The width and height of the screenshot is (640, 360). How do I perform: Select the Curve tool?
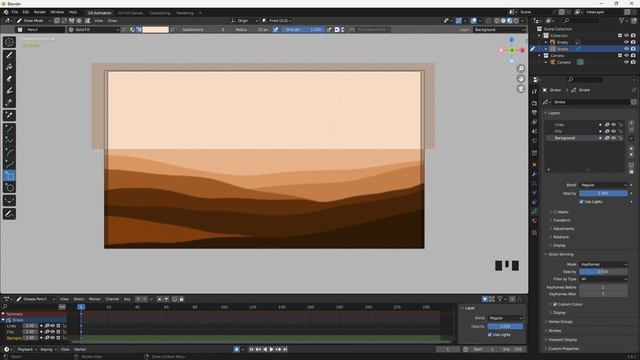9,164
